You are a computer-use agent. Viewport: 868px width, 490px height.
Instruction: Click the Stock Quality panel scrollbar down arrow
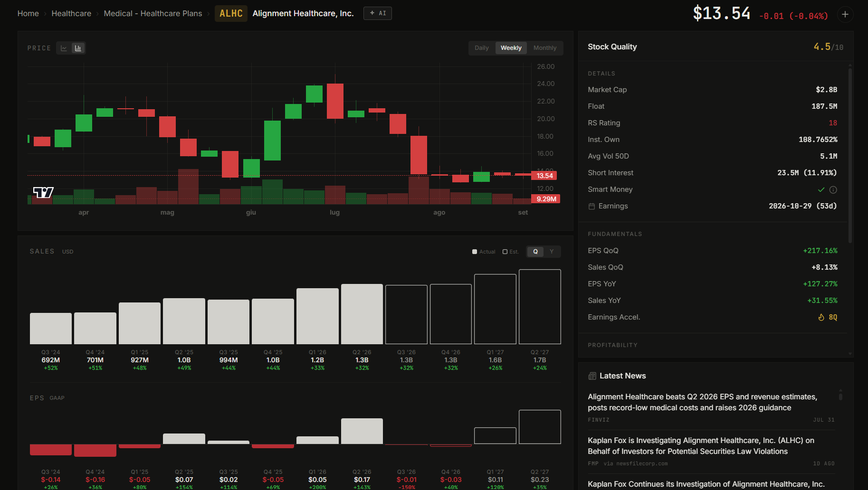(x=850, y=353)
